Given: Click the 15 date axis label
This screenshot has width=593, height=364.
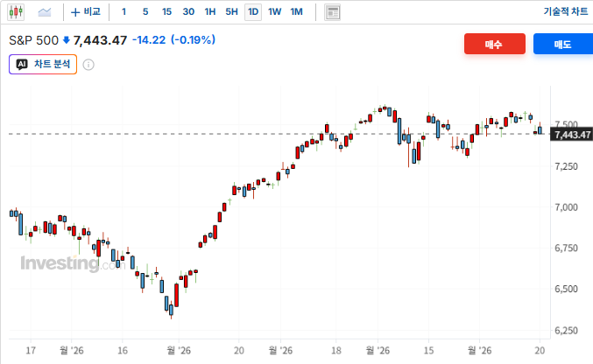Looking at the screenshot, I should click(x=428, y=351).
